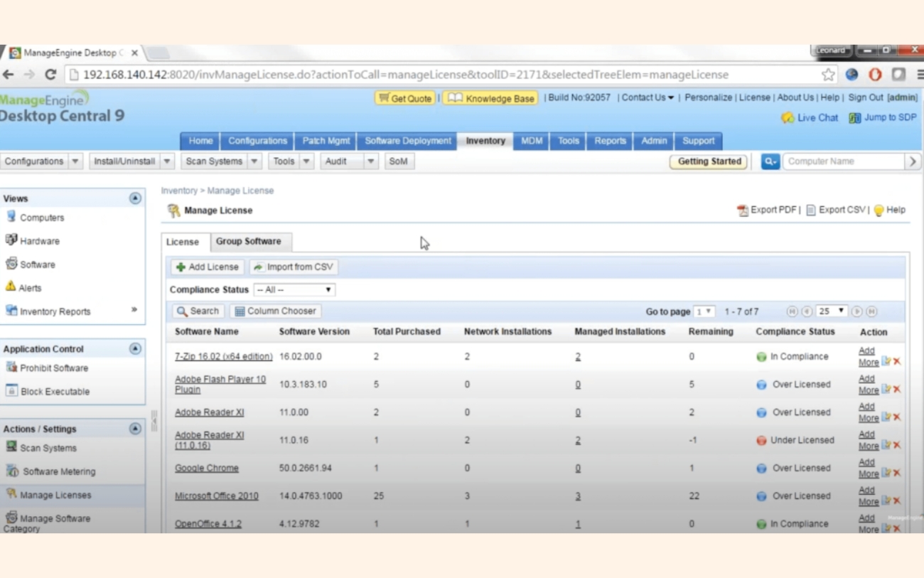Click the Inventory Reports icon
The image size is (924, 578).
(x=11, y=310)
